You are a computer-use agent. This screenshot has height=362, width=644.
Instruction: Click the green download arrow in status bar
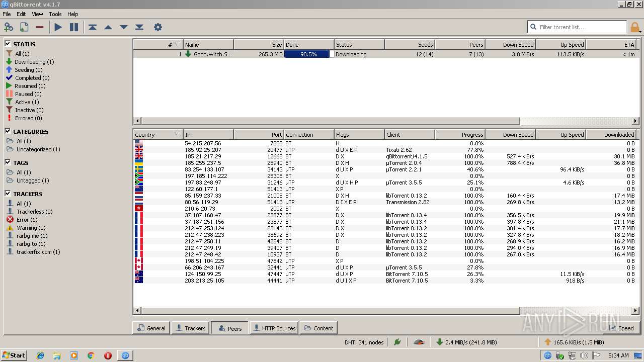click(x=439, y=342)
